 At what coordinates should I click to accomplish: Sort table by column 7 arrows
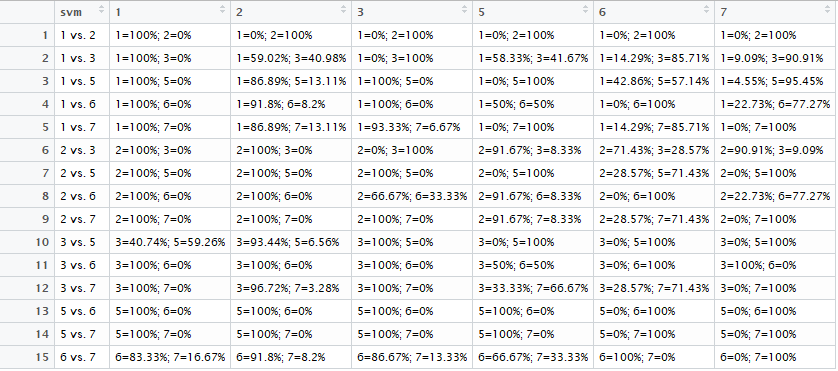(827, 9)
